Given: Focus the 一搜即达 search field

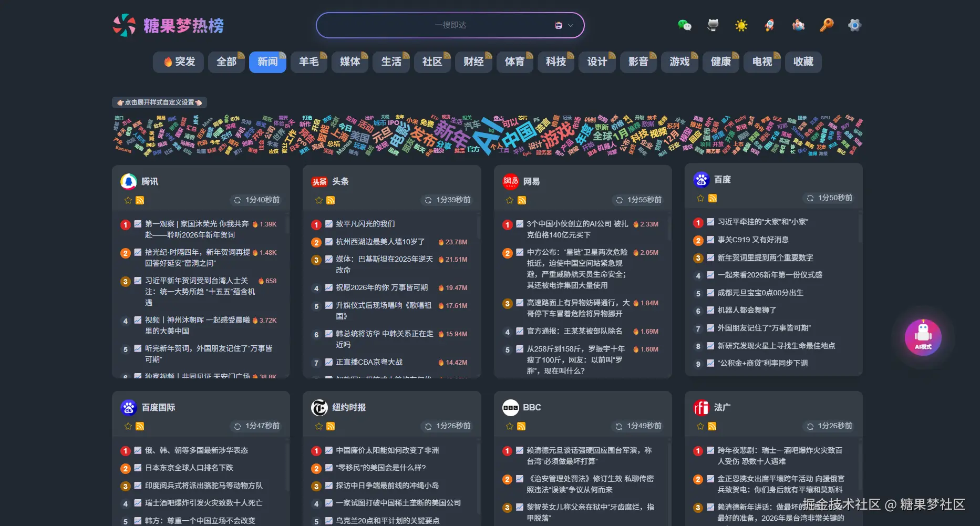Looking at the screenshot, I should point(450,25).
